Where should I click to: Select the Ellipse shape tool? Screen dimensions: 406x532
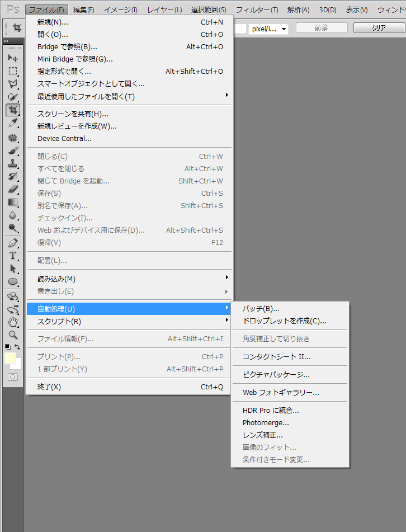(13, 281)
